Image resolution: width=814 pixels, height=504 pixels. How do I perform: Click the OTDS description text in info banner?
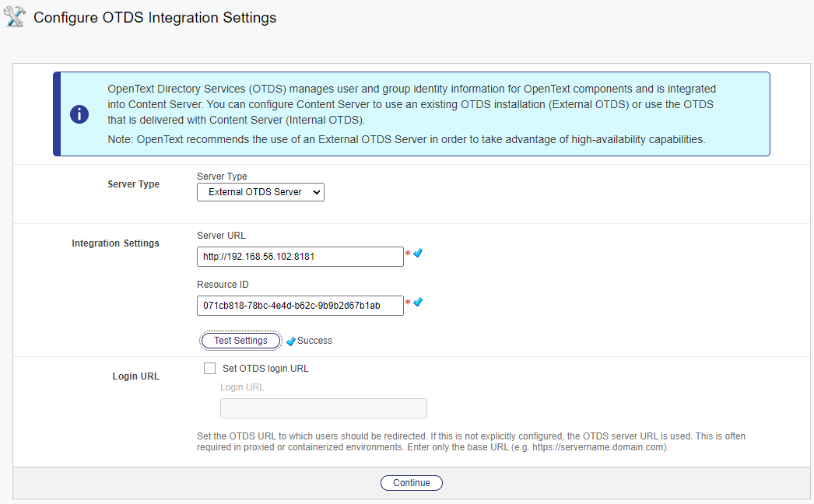[411, 105]
